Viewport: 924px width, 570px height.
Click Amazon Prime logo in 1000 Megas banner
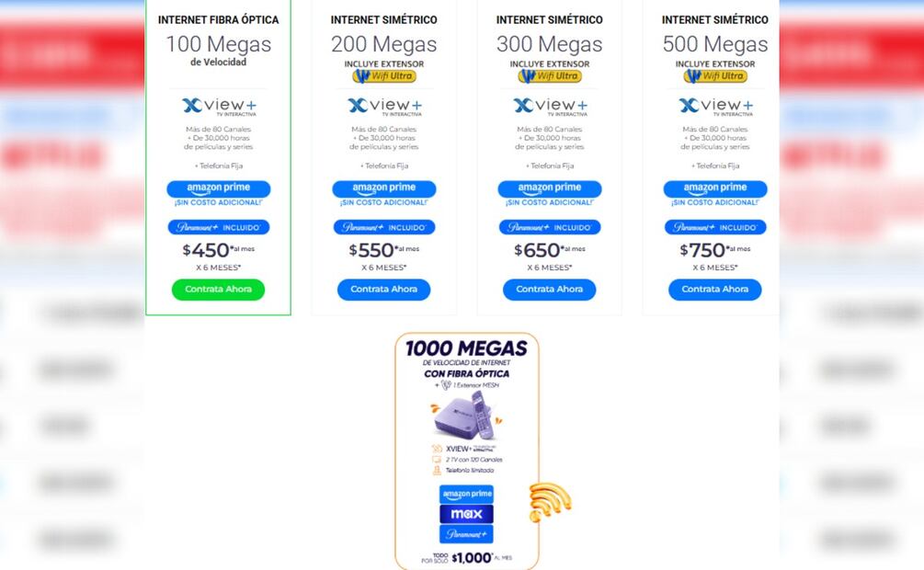466,495
